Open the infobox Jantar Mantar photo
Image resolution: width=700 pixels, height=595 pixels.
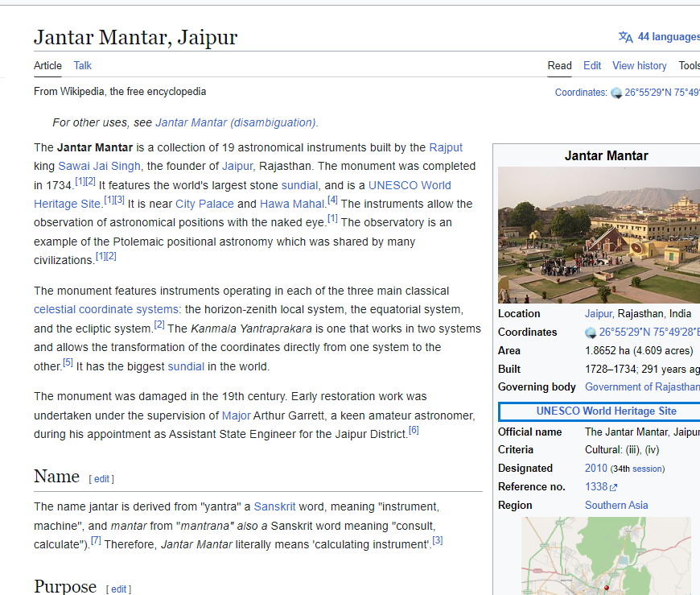[599, 235]
